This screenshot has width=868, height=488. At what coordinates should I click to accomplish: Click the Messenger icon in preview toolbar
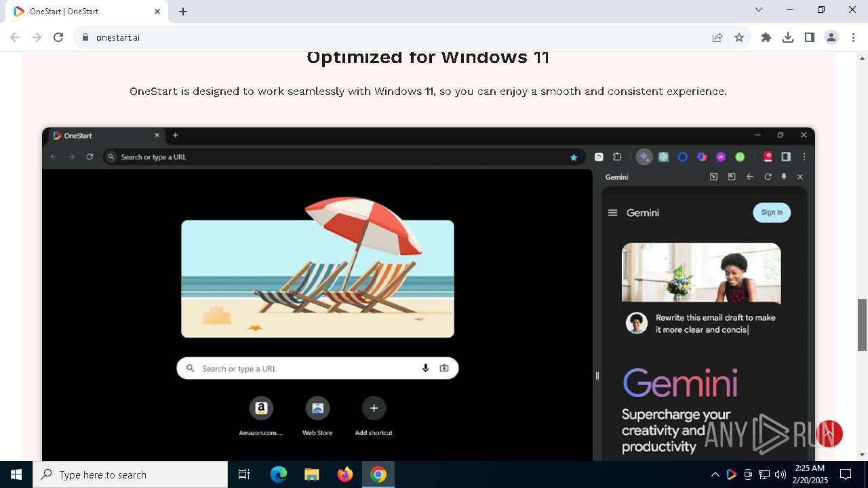721,157
